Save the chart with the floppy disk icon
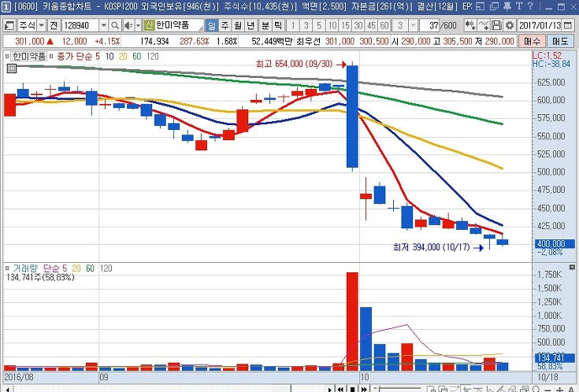 [496, 25]
